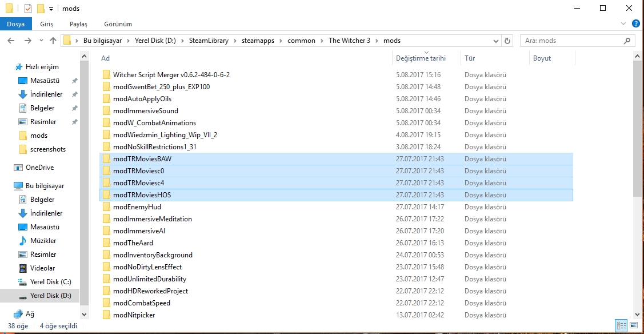The width and height of the screenshot is (644, 334).
Task: Click 'common' breadcrumb
Action: pos(302,41)
